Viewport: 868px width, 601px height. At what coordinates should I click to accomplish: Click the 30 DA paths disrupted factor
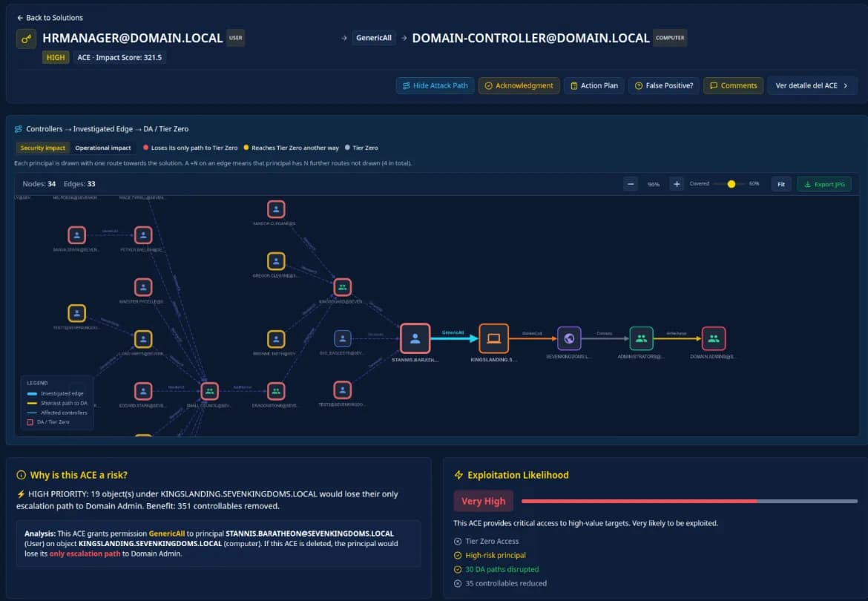(496, 569)
